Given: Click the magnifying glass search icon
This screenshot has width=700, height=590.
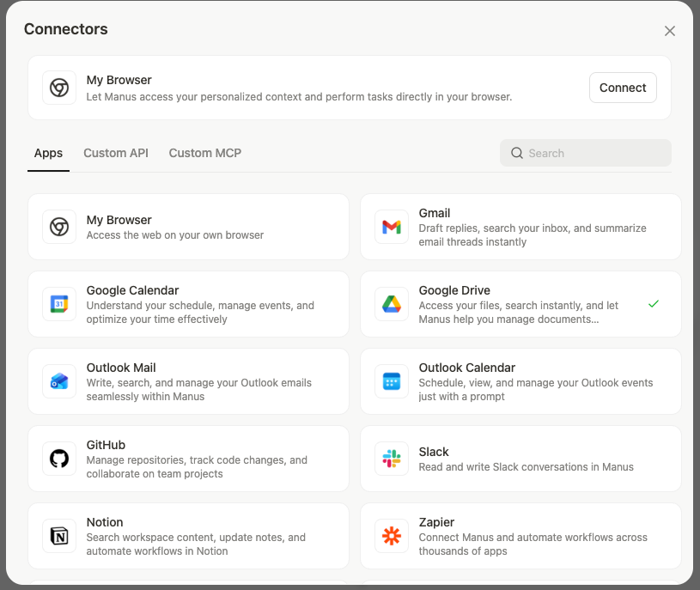Looking at the screenshot, I should tap(517, 153).
